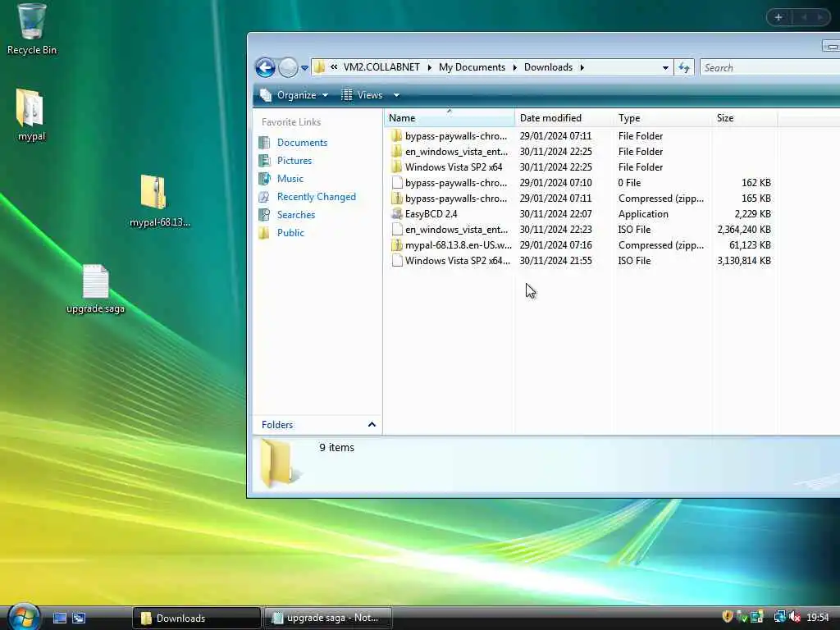Select the mypal-68.13 zip on desktop
840x630 pixels.
click(159, 200)
